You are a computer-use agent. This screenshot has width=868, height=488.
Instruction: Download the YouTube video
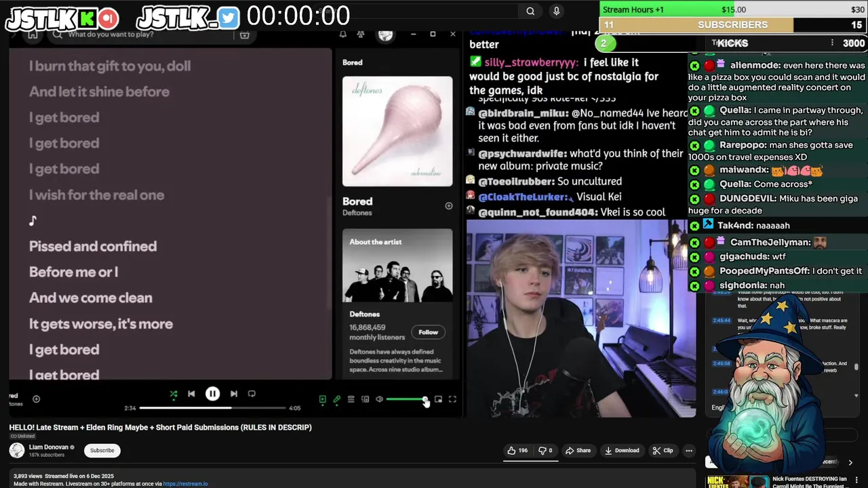click(x=622, y=451)
